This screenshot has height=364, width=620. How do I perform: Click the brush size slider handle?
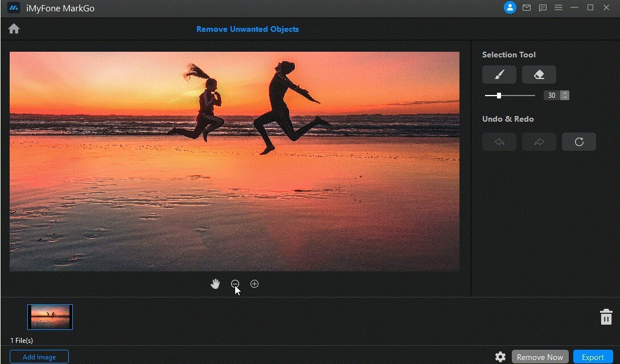tap(499, 96)
